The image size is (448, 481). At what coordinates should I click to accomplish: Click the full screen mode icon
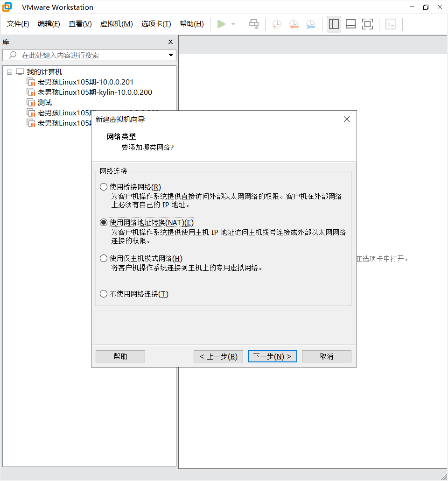pyautogui.click(x=367, y=24)
